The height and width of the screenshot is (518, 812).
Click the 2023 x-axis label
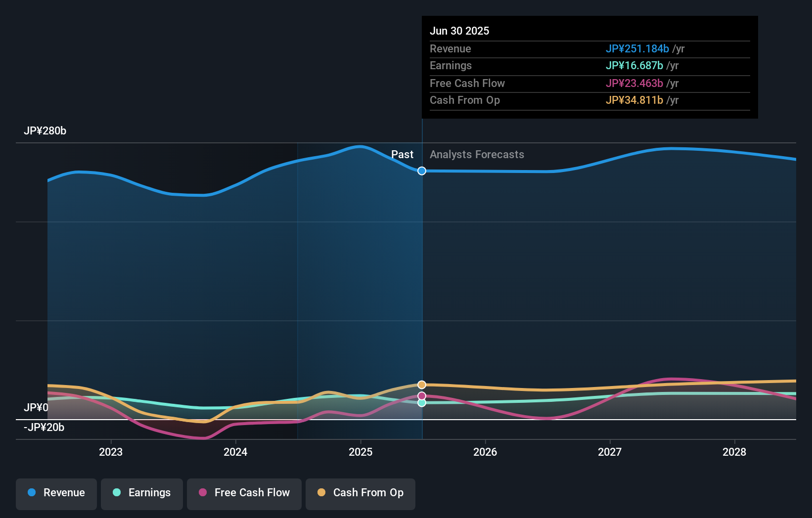(x=111, y=452)
